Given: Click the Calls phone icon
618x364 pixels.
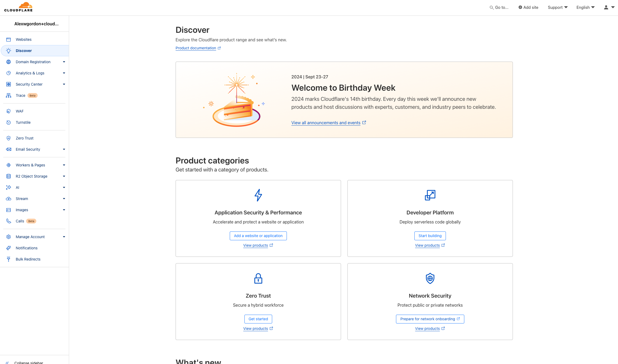Looking at the screenshot, I should pos(9,221).
